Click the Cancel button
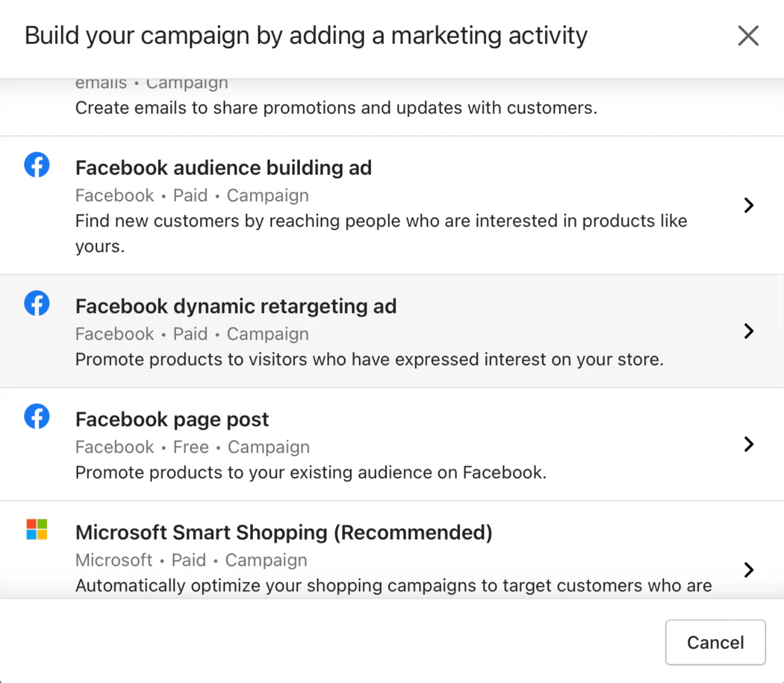784x683 pixels. point(715,642)
